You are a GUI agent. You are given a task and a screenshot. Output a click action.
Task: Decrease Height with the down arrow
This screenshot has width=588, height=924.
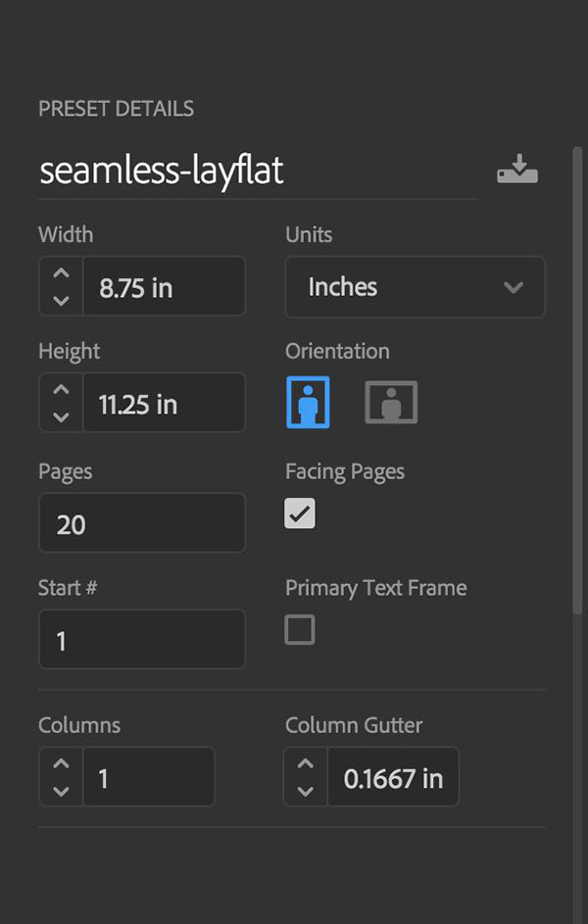[62, 416]
